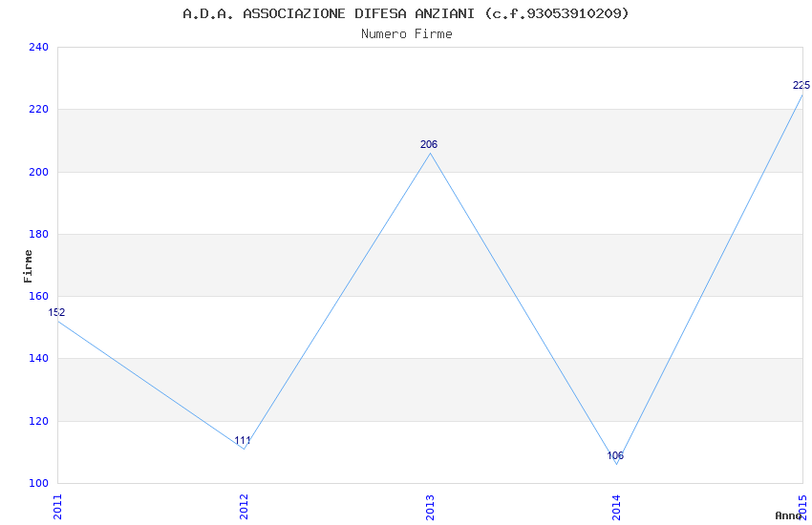Screen dimensions: 812x525
Task: Click the x-axis year 2012
Action: (x=244, y=507)
